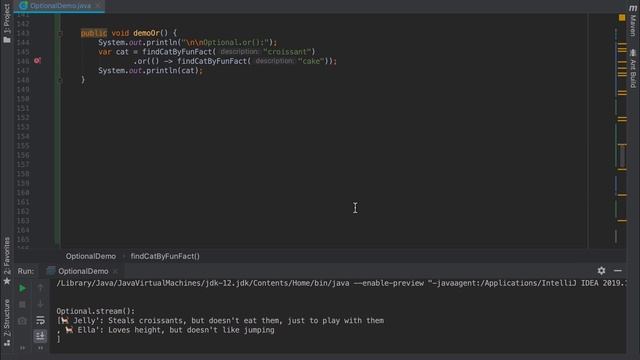Click the demoOr method name

tap(146, 33)
